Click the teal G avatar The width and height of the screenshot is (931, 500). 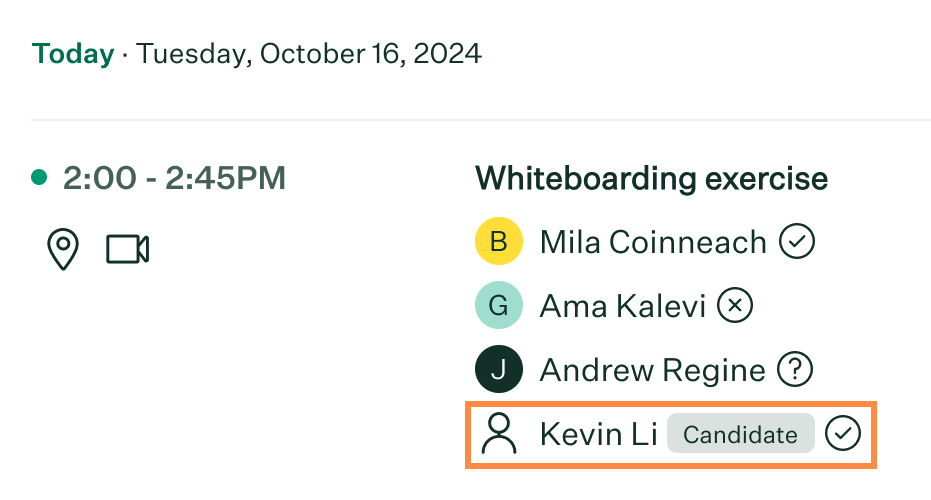coord(499,305)
